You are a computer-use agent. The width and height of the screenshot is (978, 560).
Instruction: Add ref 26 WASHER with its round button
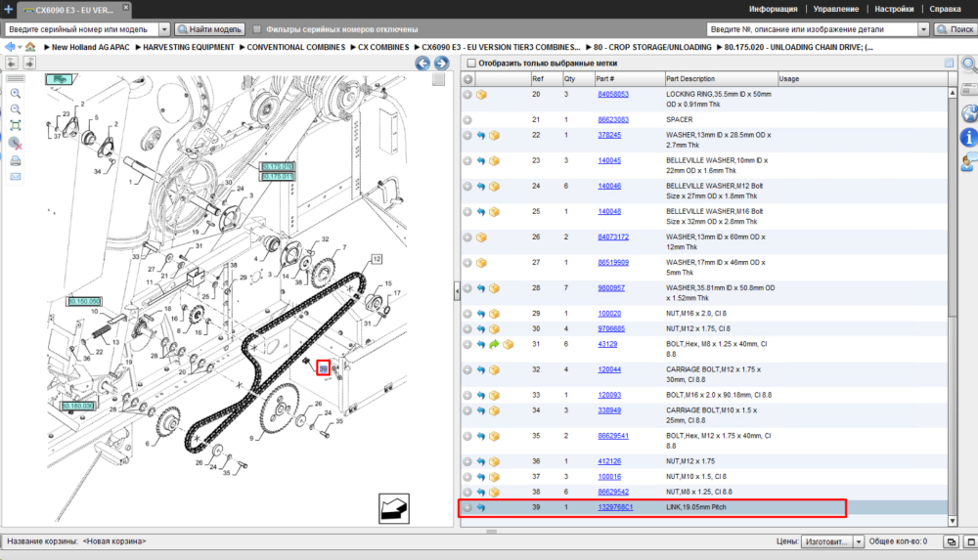coord(467,237)
